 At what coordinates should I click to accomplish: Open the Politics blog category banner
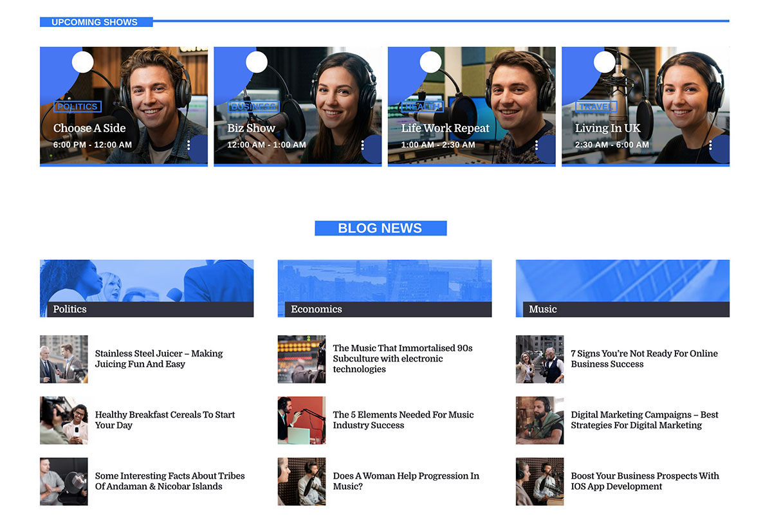pyautogui.click(x=147, y=288)
